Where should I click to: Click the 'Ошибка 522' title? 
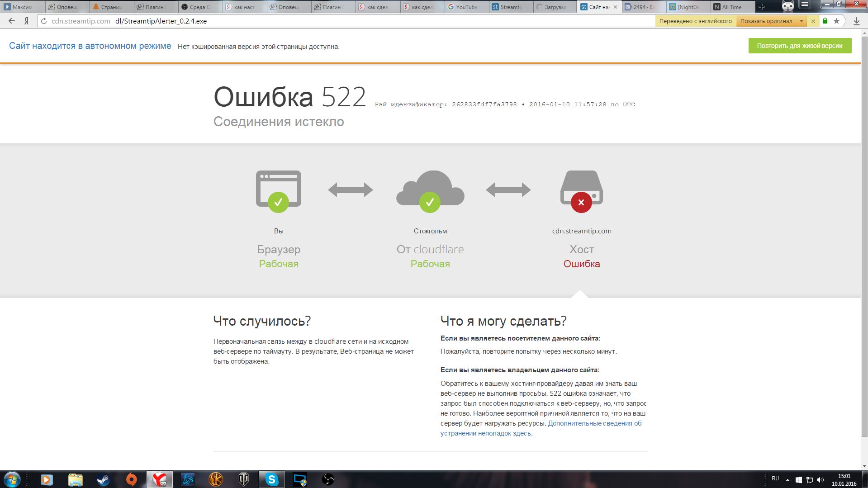pos(290,97)
